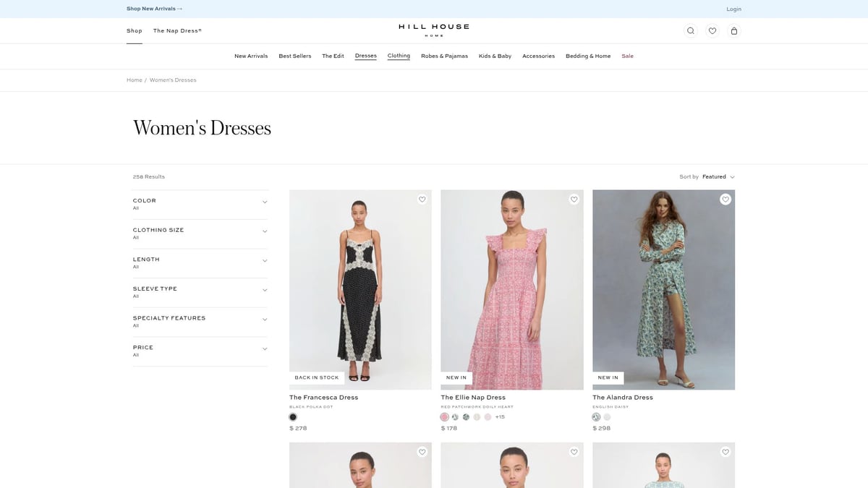Open the search icon in the header
The image size is (868, 488).
690,30
